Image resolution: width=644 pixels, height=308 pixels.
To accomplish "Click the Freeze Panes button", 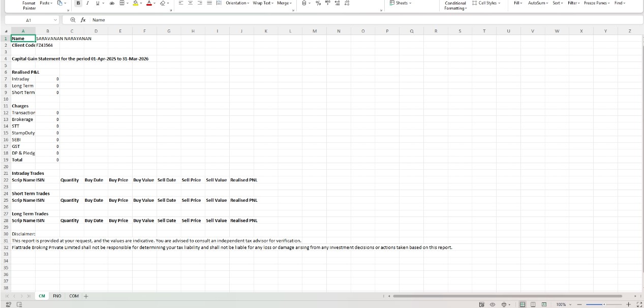I will [597, 3].
